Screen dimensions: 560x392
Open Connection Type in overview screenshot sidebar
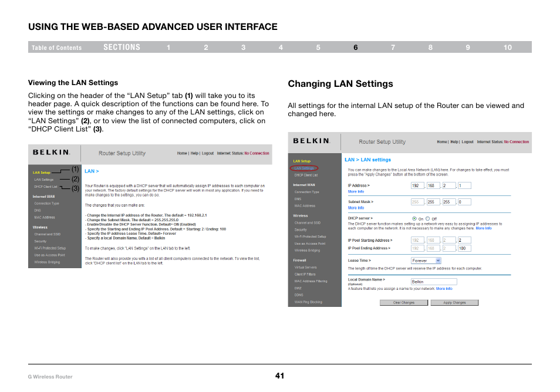(46, 204)
